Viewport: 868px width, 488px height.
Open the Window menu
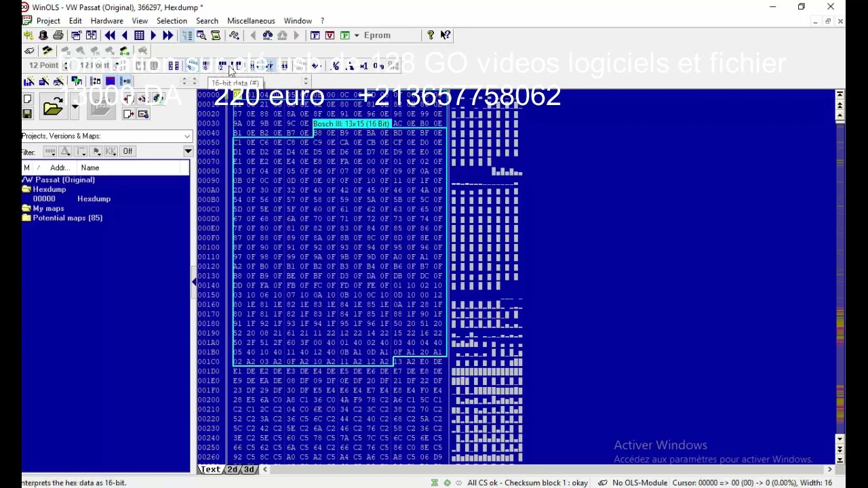[x=298, y=21]
